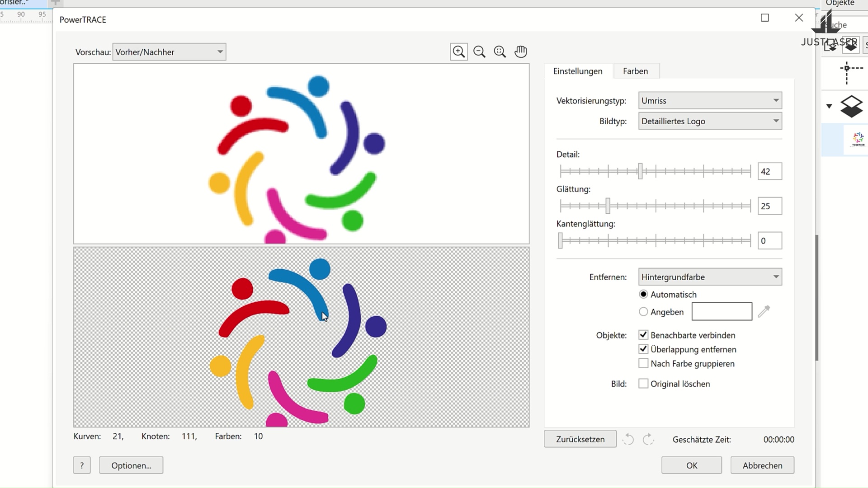Enable Nach Farbe gruppieren checkbox
Image resolution: width=868 pixels, height=488 pixels.
tap(643, 363)
